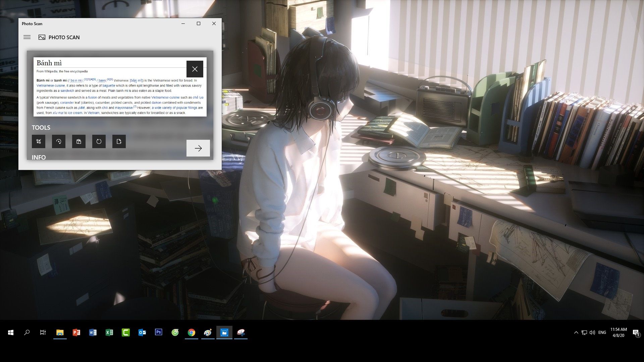Launch Outlook from the taskbar
The image size is (644, 362).
142,333
